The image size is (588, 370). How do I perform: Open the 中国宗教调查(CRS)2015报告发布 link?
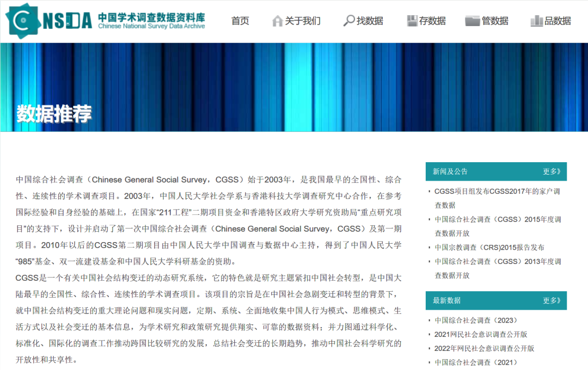489,248
